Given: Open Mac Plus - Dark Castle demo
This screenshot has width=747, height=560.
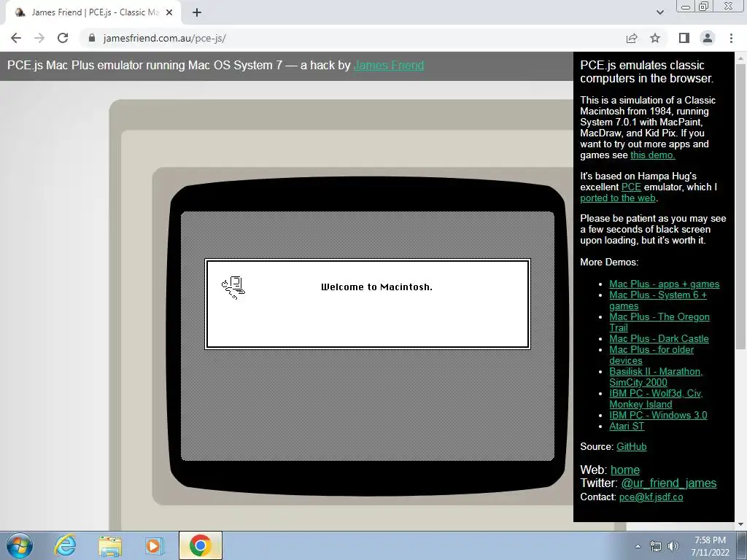Looking at the screenshot, I should (659, 338).
